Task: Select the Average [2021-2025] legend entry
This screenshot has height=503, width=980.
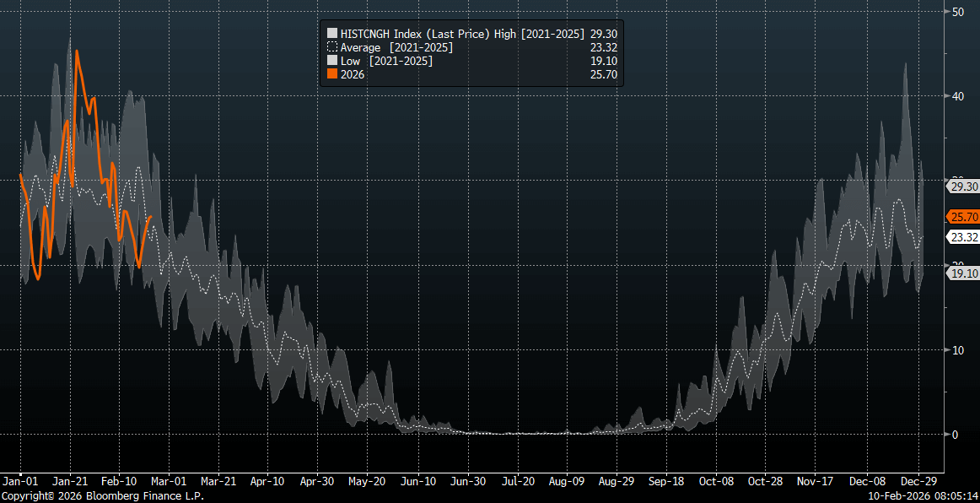Action: pos(396,47)
